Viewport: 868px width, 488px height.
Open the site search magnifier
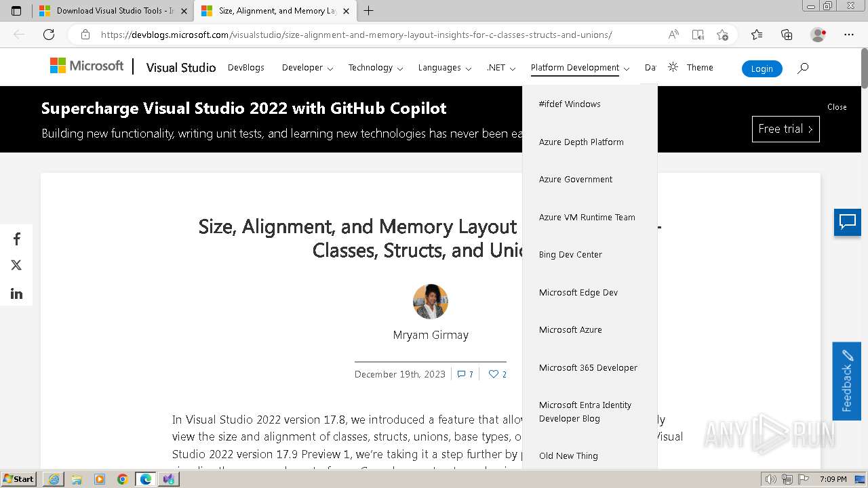tap(803, 68)
